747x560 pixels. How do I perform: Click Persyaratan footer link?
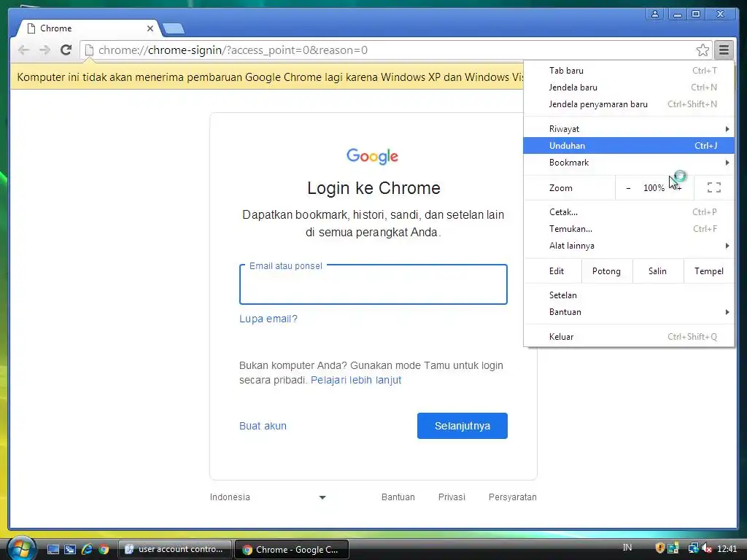pos(513,497)
